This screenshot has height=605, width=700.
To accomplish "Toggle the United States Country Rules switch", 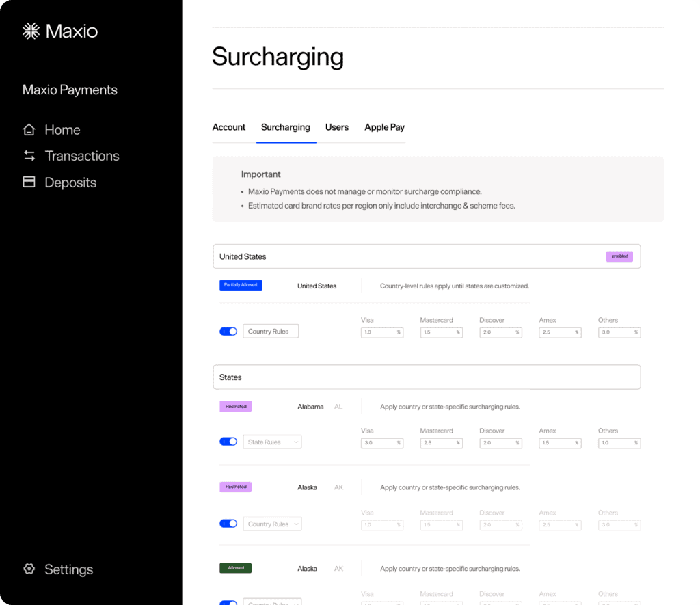I will tap(228, 332).
